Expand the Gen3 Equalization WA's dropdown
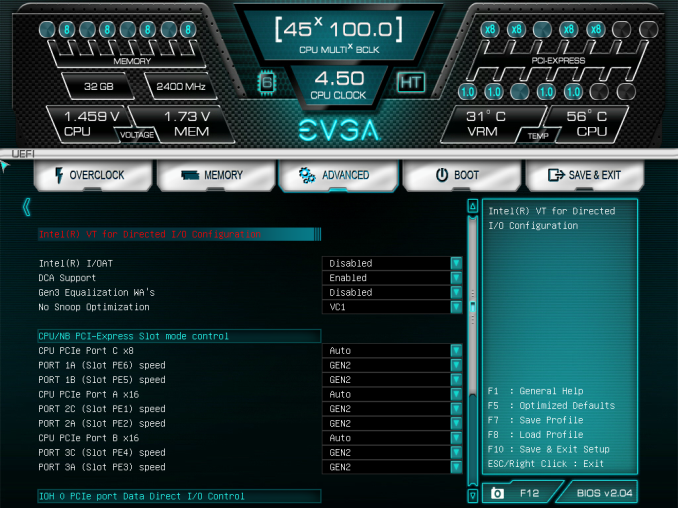Screen dimensions: 678x508 tap(392, 292)
